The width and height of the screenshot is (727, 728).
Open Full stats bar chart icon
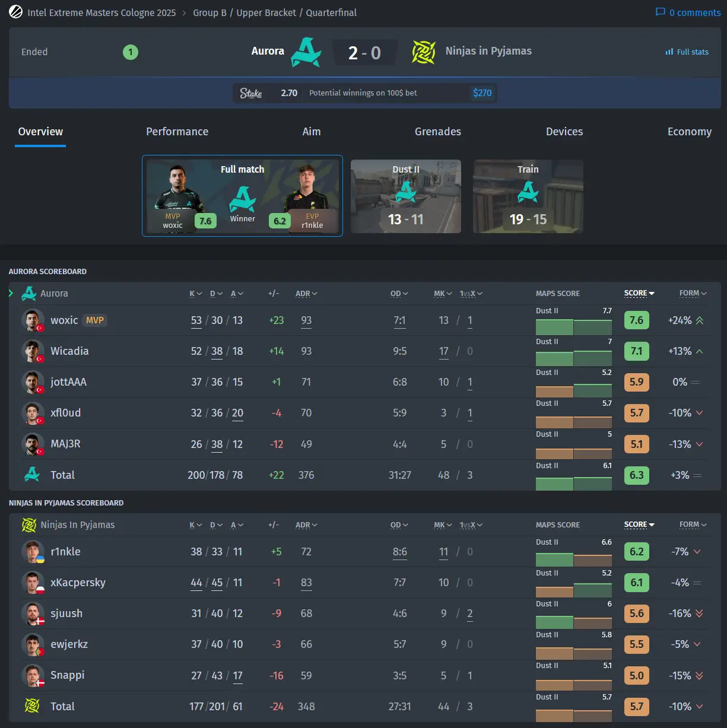[669, 52]
